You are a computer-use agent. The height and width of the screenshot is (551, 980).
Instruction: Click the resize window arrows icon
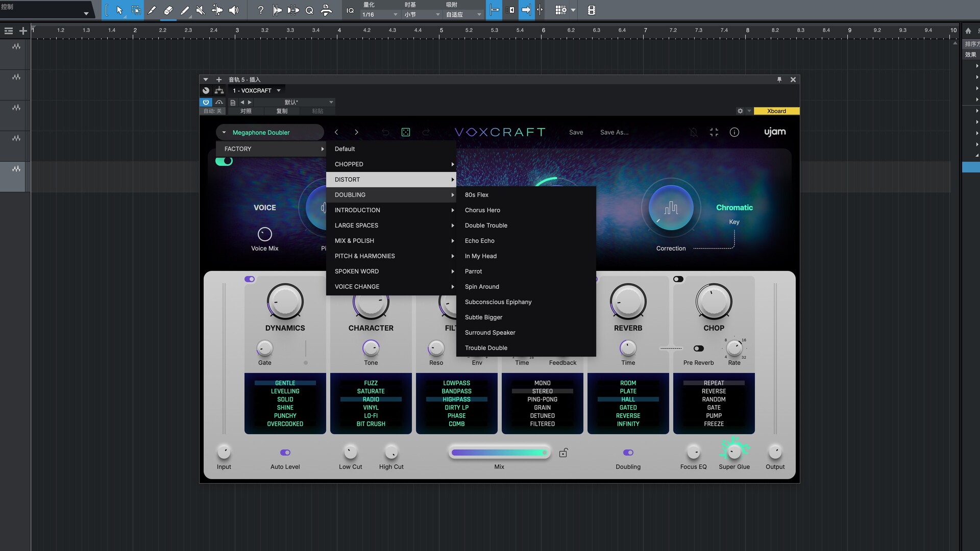coord(714,132)
